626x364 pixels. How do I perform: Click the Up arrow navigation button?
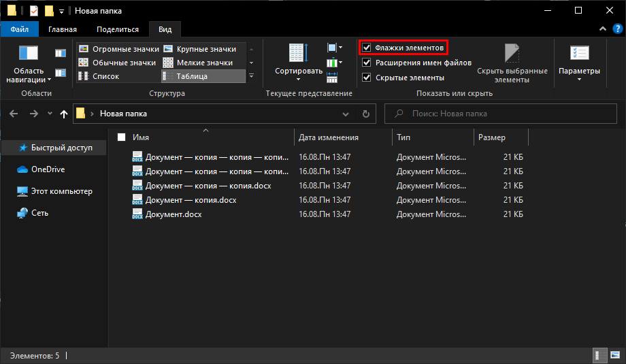tap(64, 114)
